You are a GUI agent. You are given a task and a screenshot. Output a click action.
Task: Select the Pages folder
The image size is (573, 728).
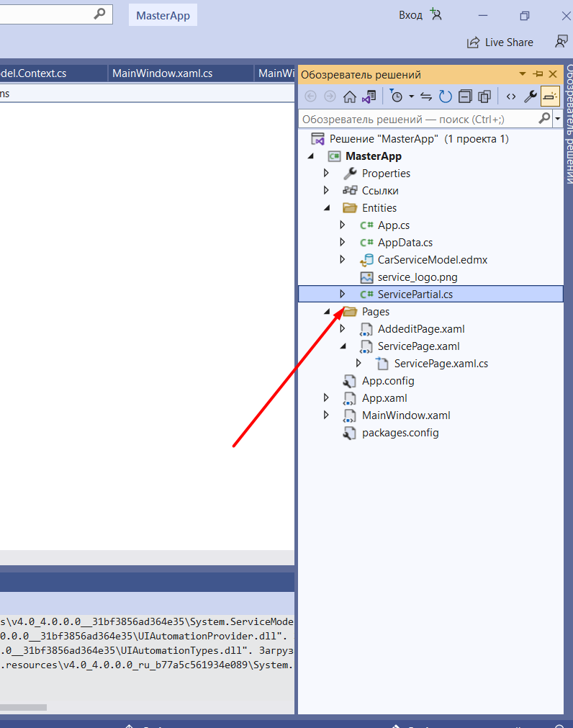(375, 312)
